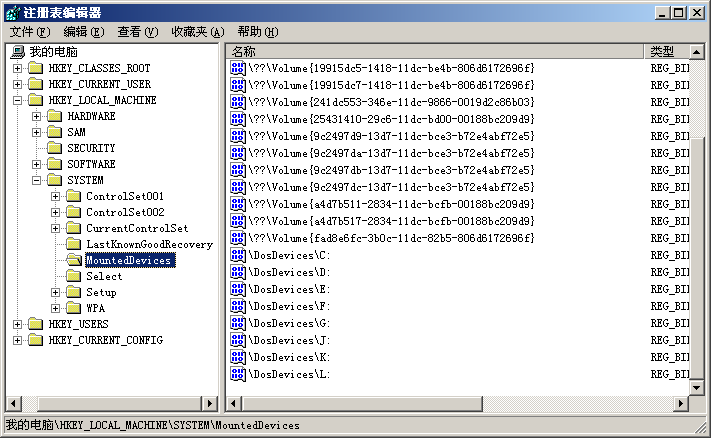The image size is (711, 438).
Task: Click tree pane horizontal scroll right arrow
Action: 209,403
